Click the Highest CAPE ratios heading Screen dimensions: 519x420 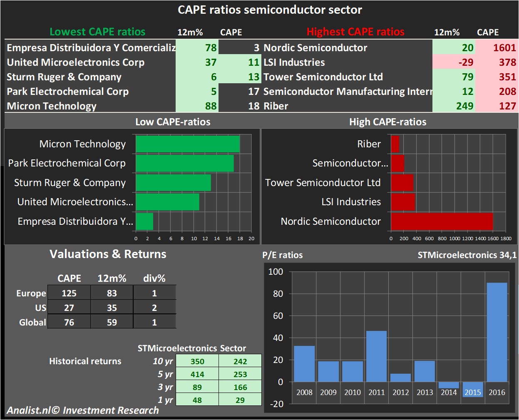355,32
